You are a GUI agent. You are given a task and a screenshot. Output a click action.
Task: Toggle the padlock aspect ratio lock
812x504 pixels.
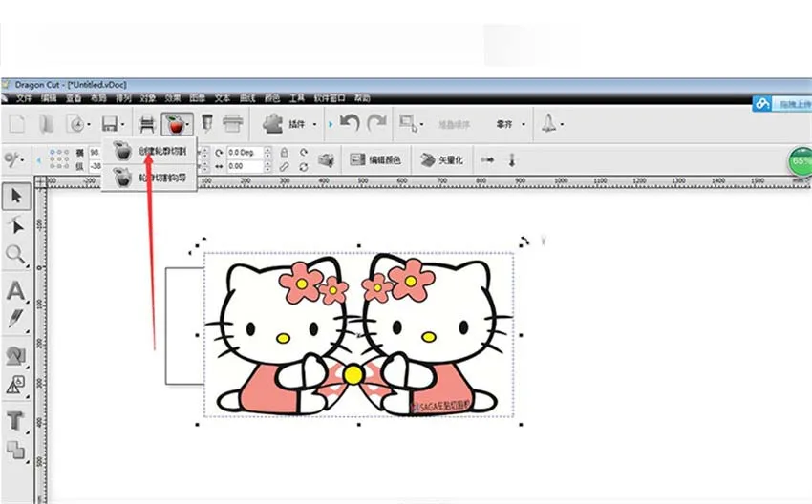284,153
